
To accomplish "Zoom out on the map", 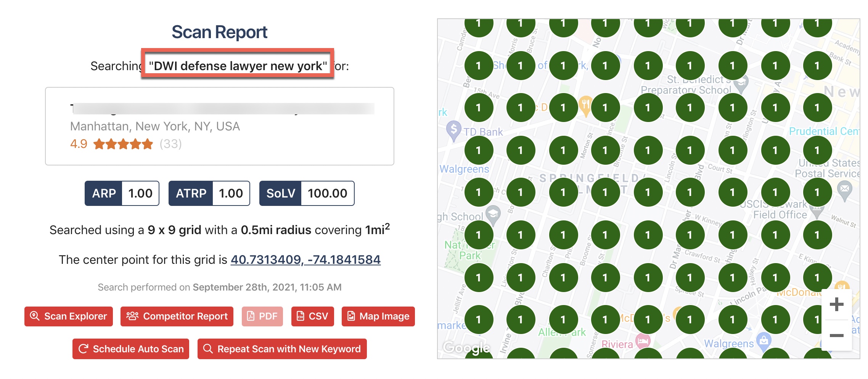I will [836, 336].
